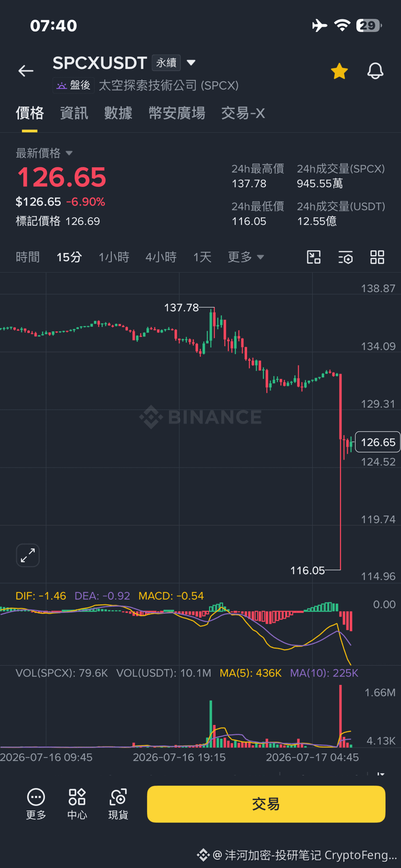Switch to the 資訊 tab
This screenshot has height=868, width=401.
(74, 113)
